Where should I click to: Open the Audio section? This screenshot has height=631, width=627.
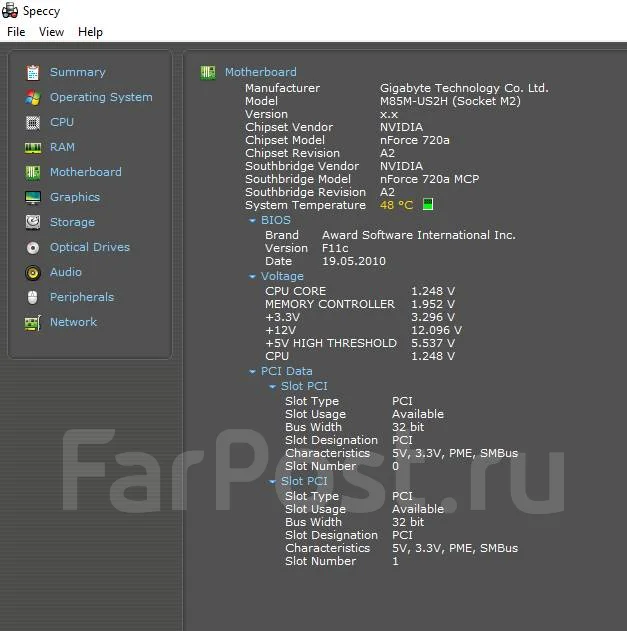click(x=66, y=272)
